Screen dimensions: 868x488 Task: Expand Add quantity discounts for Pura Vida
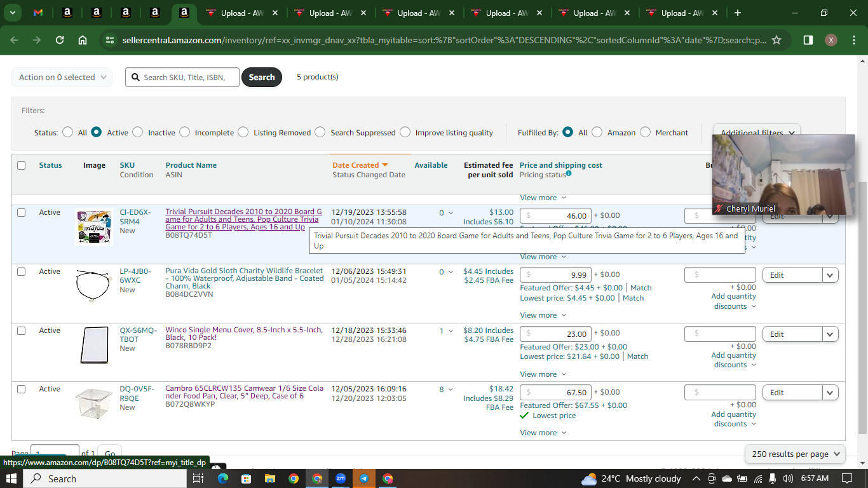click(734, 301)
